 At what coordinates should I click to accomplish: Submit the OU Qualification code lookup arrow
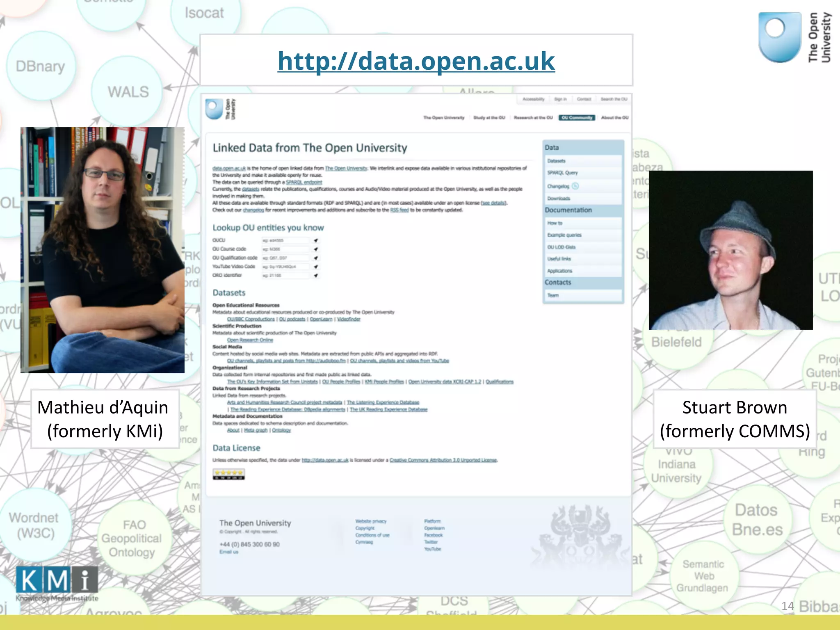(316, 258)
